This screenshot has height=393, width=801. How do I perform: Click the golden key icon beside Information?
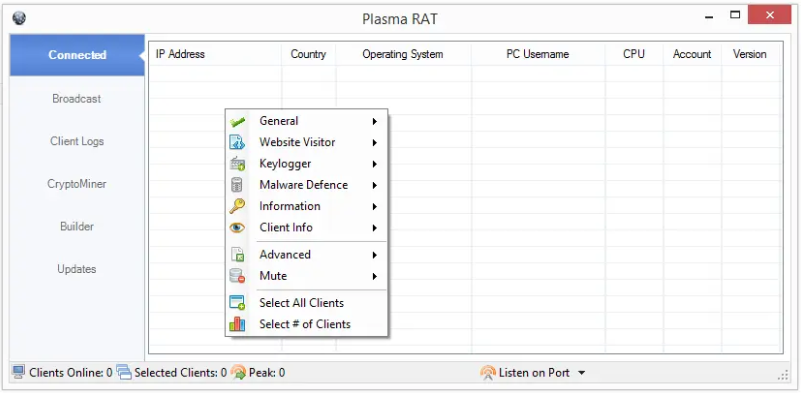[237, 206]
